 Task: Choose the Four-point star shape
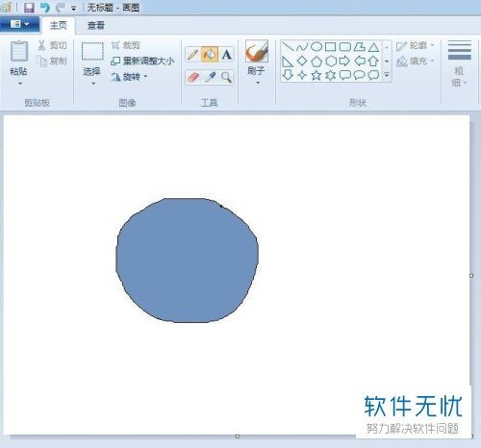[302, 75]
